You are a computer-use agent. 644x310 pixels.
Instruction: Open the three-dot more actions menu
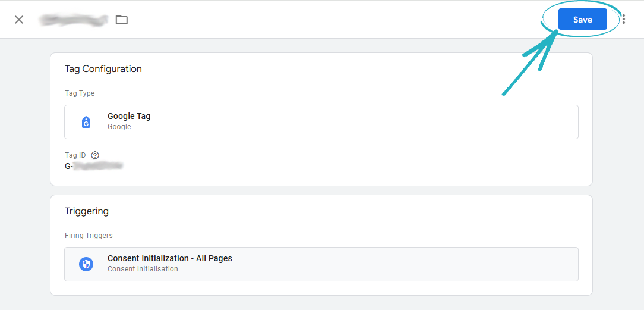[x=624, y=20]
